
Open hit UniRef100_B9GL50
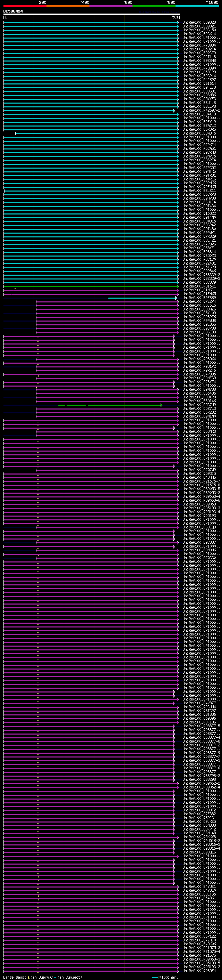(x=199, y=30)
